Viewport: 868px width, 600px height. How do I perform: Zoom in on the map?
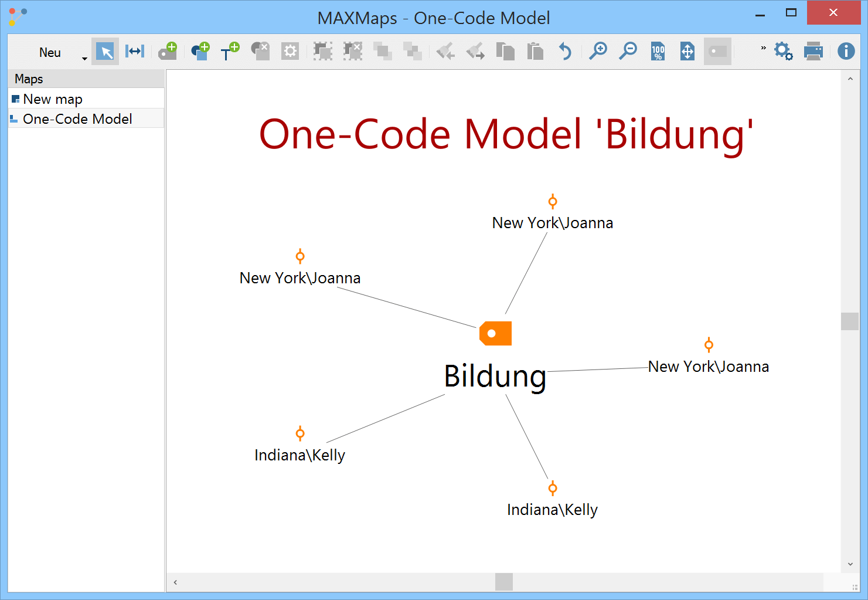pos(598,52)
